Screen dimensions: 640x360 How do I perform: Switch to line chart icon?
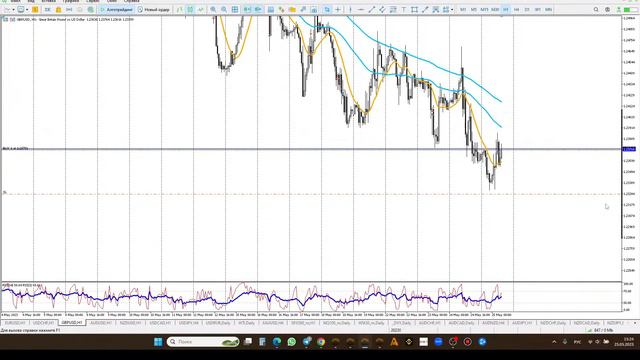tap(201, 9)
